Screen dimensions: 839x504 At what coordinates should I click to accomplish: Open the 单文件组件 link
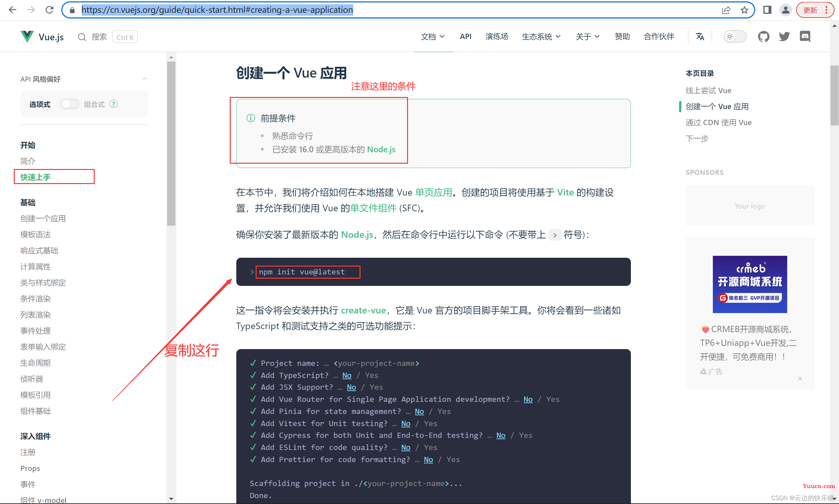pyautogui.click(x=373, y=208)
